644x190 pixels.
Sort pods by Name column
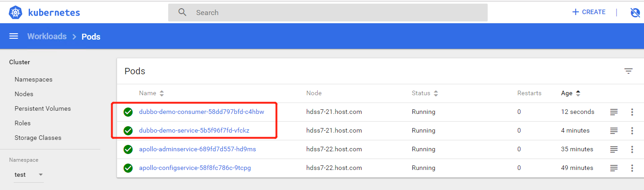(x=151, y=93)
